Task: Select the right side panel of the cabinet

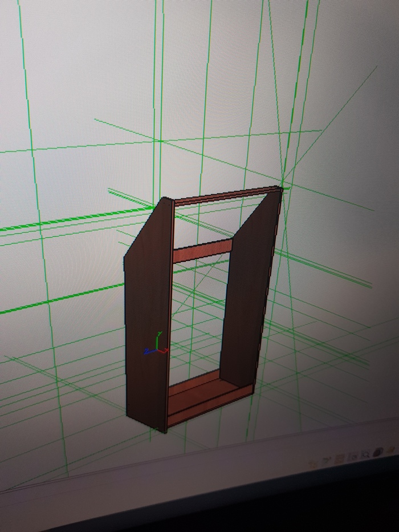Action: click(x=250, y=289)
